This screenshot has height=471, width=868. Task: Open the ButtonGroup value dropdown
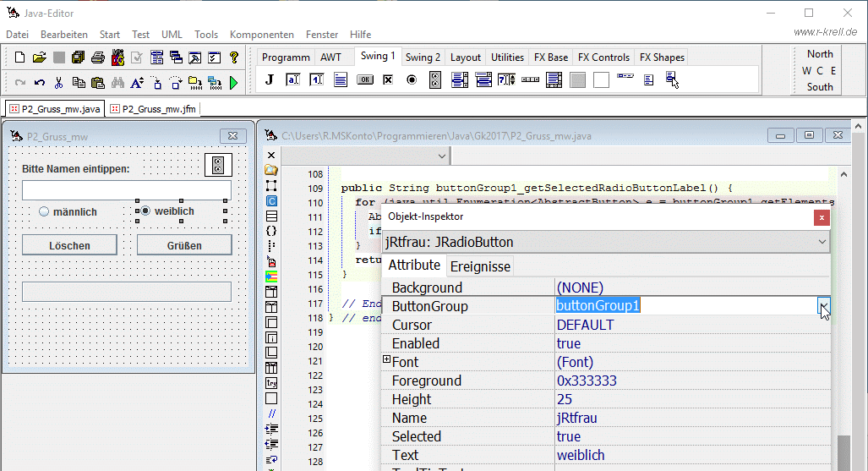click(824, 306)
